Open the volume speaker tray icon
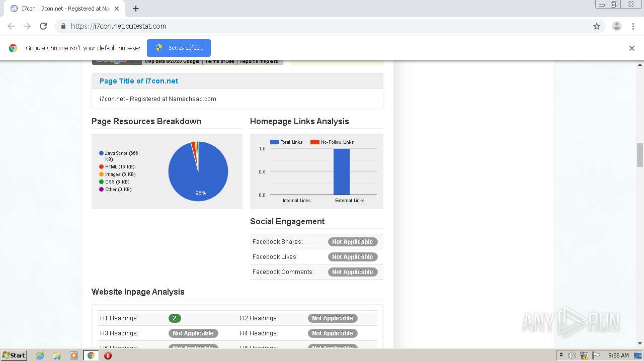 [x=572, y=355]
